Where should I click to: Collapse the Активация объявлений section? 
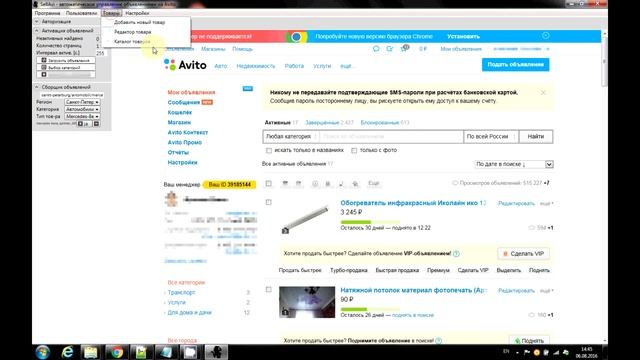(x=37, y=31)
